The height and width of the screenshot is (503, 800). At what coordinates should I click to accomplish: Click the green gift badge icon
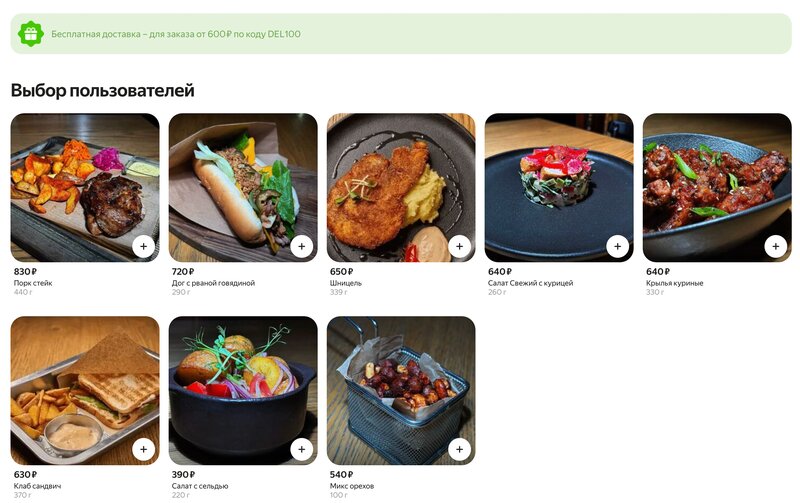(31, 34)
